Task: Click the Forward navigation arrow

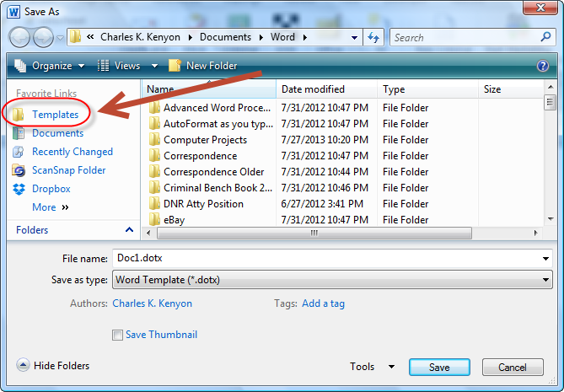Action: [44, 37]
